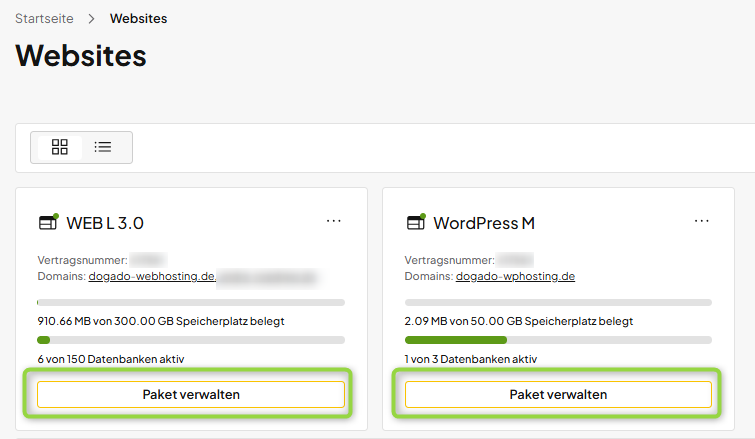Screen dimensions: 755x439
Task: Click the Vertragsnummer label in WEB L 3.0
Action: 82,260
